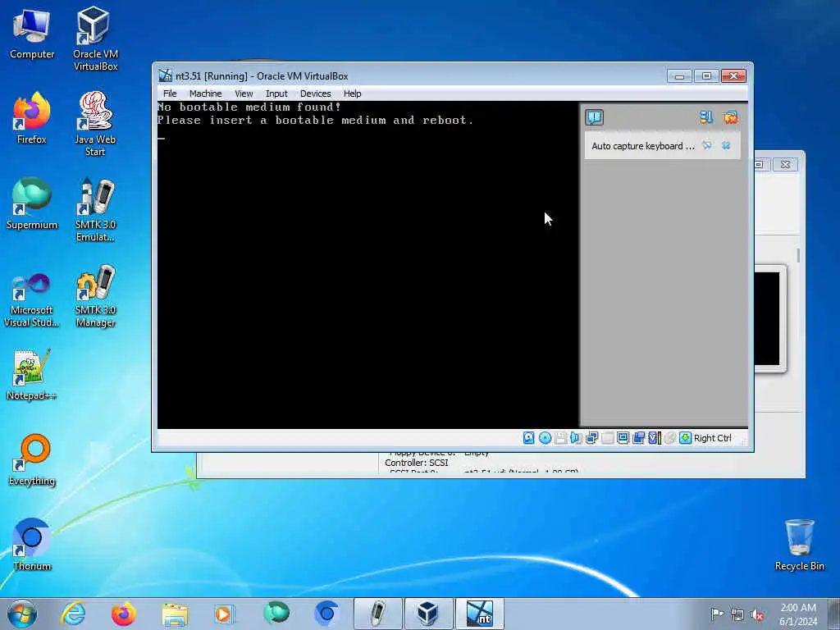Image resolution: width=840 pixels, height=630 pixels.
Task: Click the greyed-out icon right of network indicator
Action: pyautogui.click(x=607, y=438)
